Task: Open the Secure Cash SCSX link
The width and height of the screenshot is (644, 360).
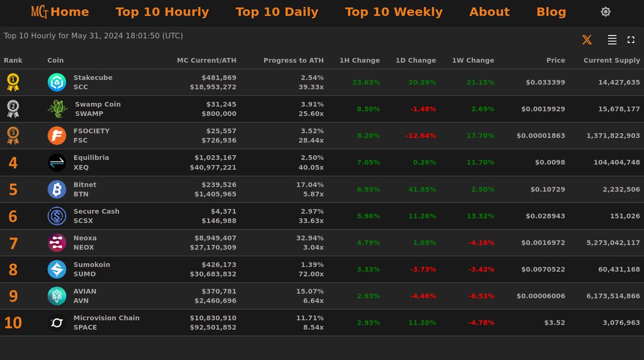Action: click(97, 216)
